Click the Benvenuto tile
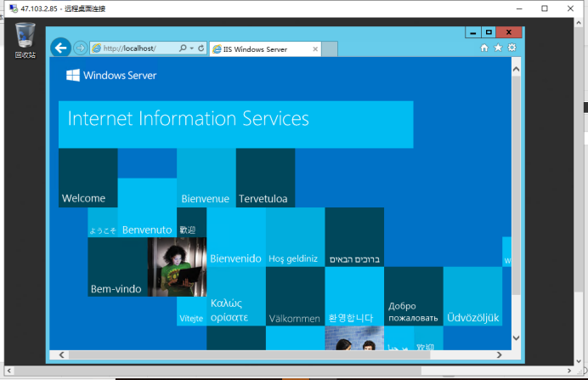The width and height of the screenshot is (588, 380). (147, 207)
